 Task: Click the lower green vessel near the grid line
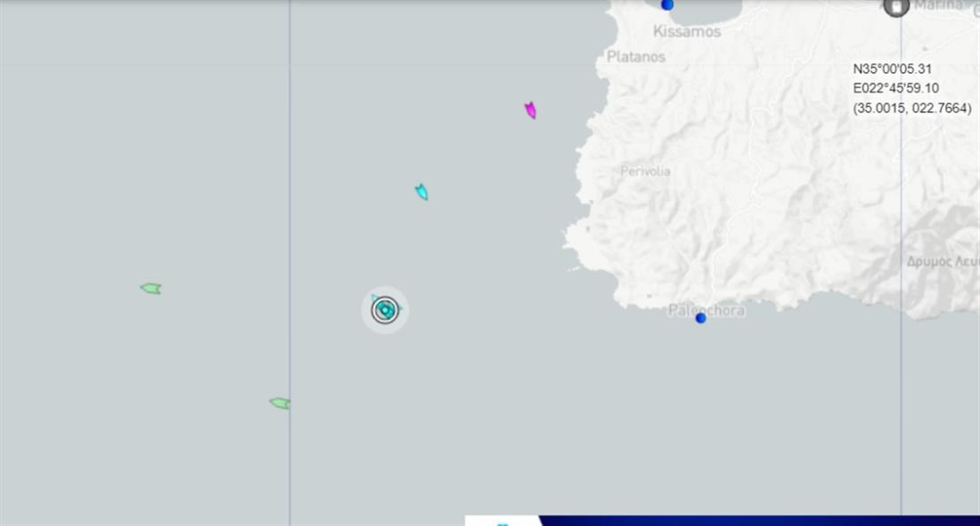point(280,403)
